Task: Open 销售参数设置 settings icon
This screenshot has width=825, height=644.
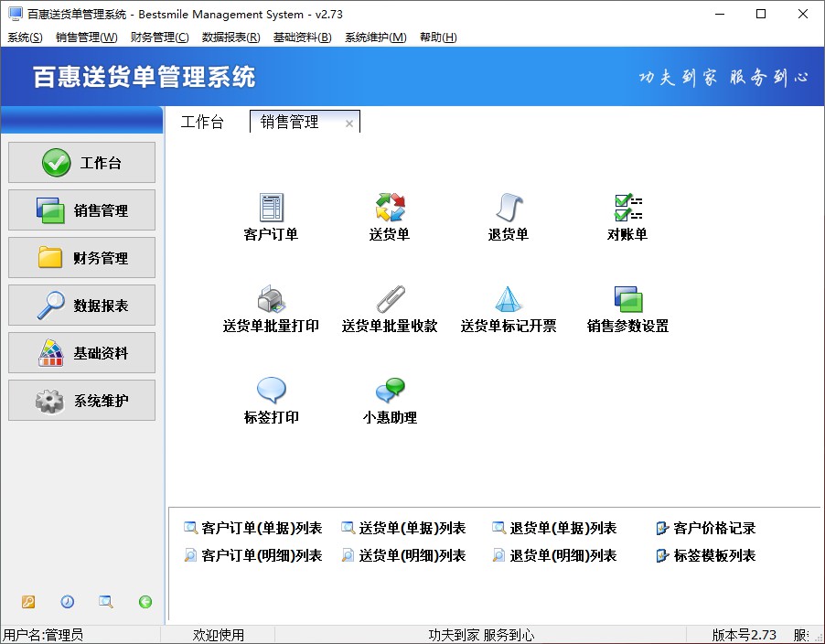Action: coord(627,300)
